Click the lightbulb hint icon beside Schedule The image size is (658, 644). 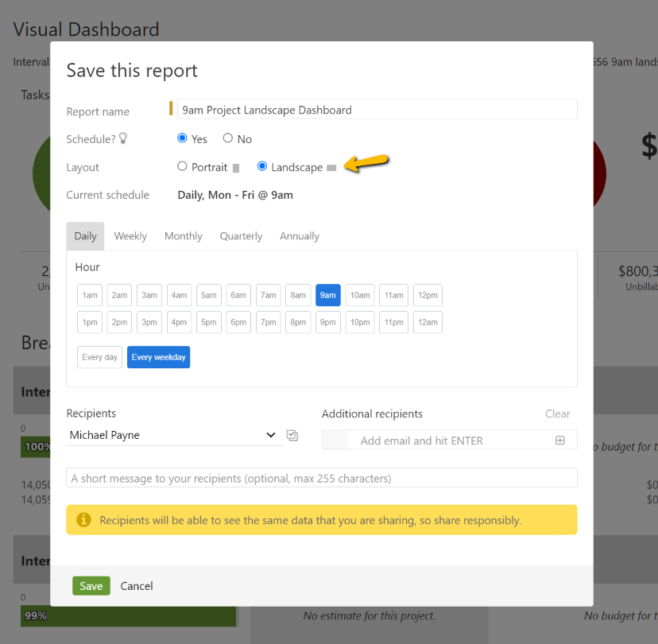[x=123, y=139]
